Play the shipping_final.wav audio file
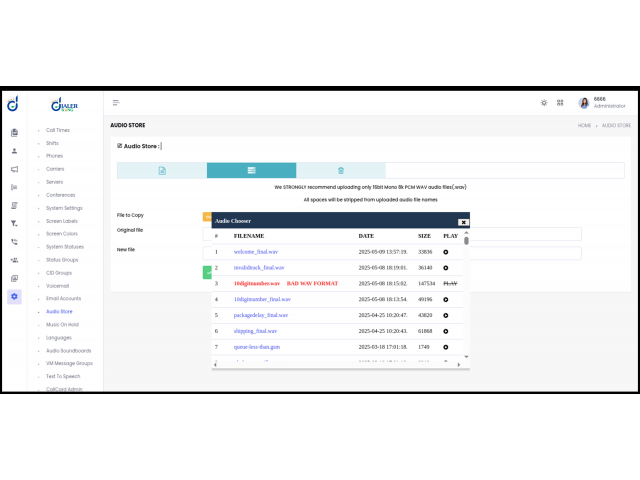 (446, 330)
